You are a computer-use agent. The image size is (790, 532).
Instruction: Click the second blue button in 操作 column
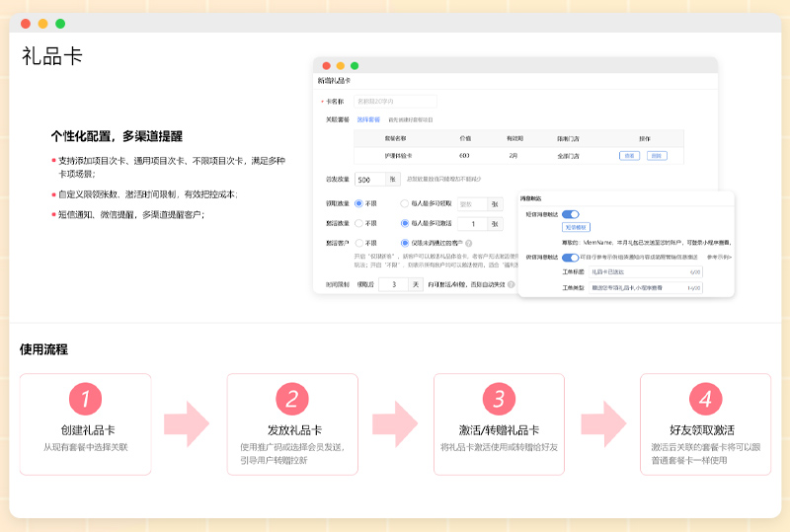657,156
